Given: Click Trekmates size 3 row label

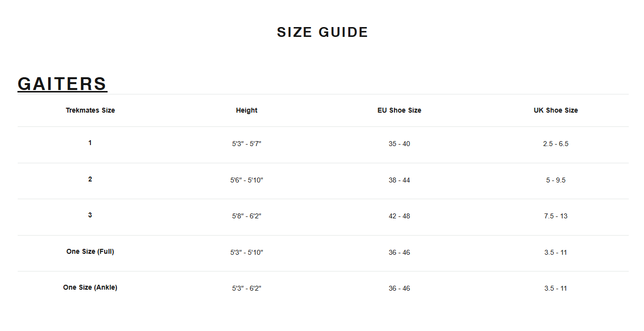Looking at the screenshot, I should coord(90,215).
